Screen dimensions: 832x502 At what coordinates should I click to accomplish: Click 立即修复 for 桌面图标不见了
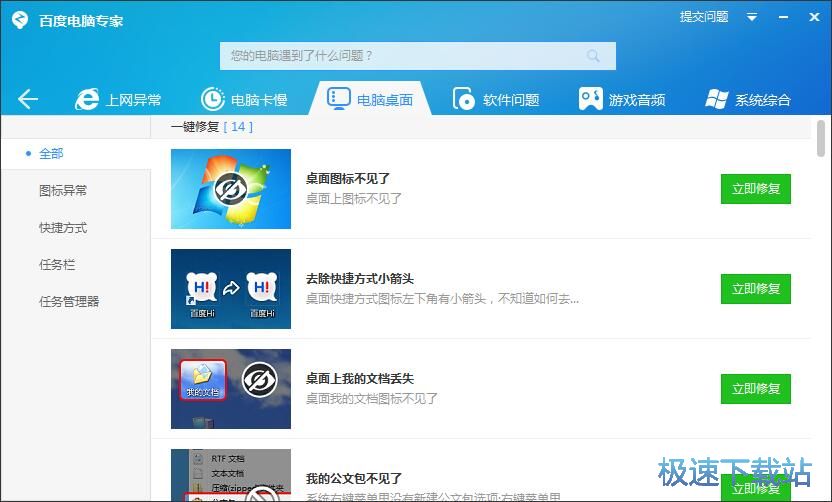[756, 189]
